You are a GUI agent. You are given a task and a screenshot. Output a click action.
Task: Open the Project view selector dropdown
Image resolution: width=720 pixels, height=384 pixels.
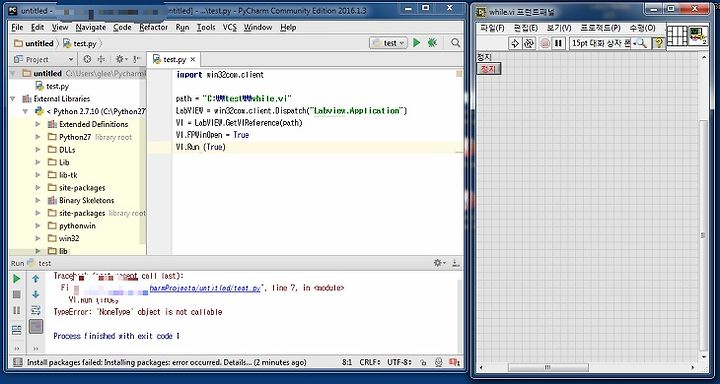(x=44, y=59)
